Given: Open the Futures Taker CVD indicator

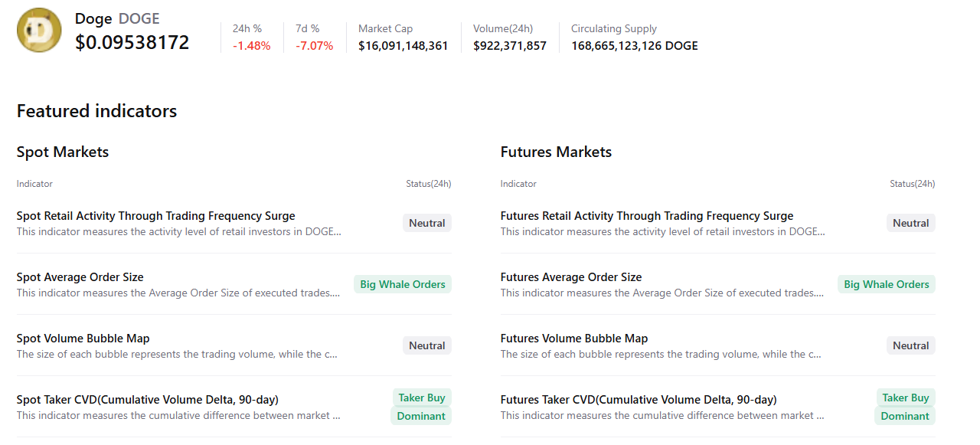Looking at the screenshot, I should click(638, 399).
